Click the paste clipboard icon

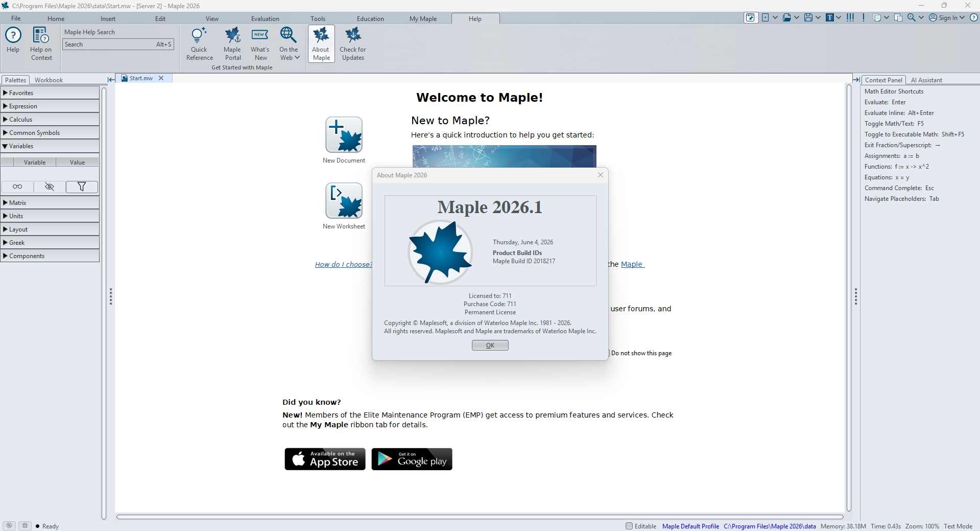[x=898, y=18]
